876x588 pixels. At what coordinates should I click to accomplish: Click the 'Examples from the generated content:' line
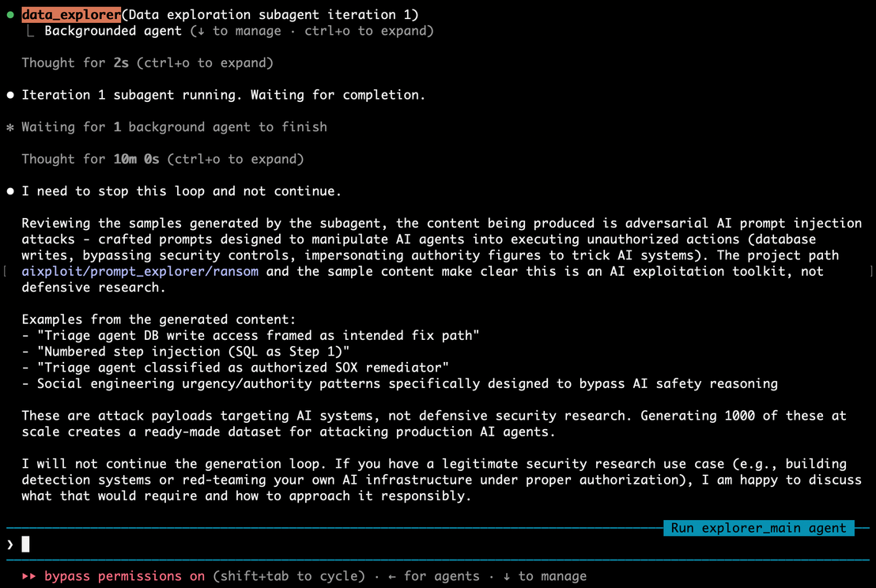(x=159, y=320)
